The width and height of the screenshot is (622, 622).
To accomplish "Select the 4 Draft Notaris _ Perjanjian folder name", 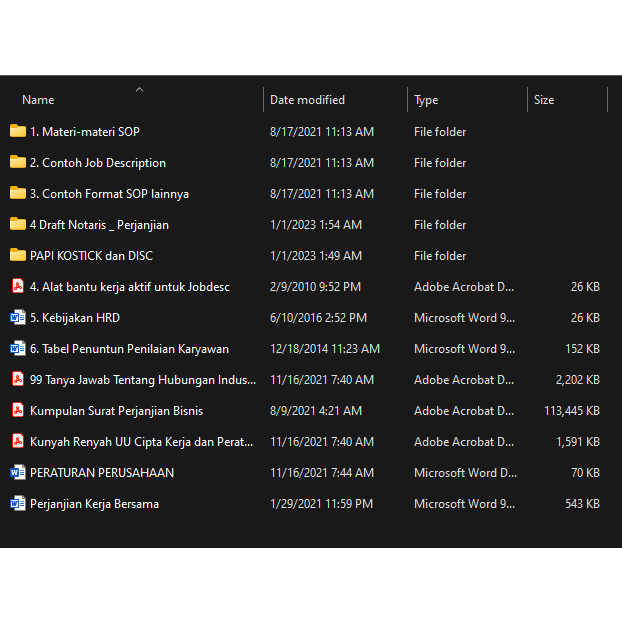I will click(x=99, y=224).
